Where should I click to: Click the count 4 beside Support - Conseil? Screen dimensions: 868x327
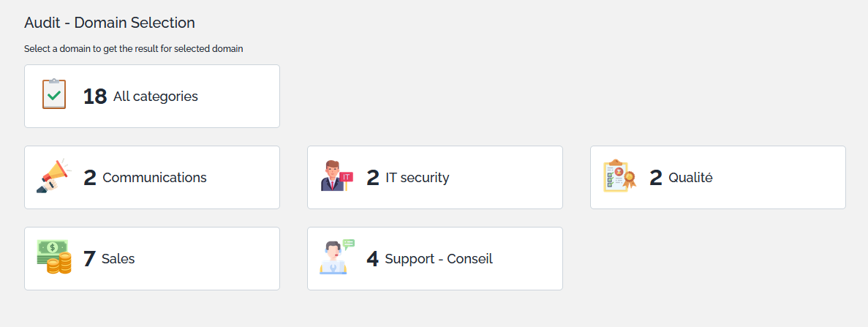(x=373, y=259)
